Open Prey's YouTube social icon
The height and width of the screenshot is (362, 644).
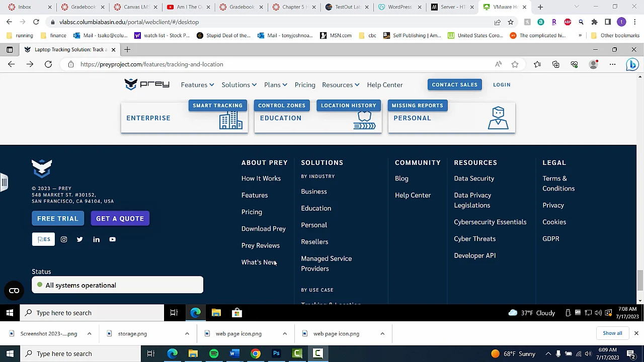(x=112, y=239)
